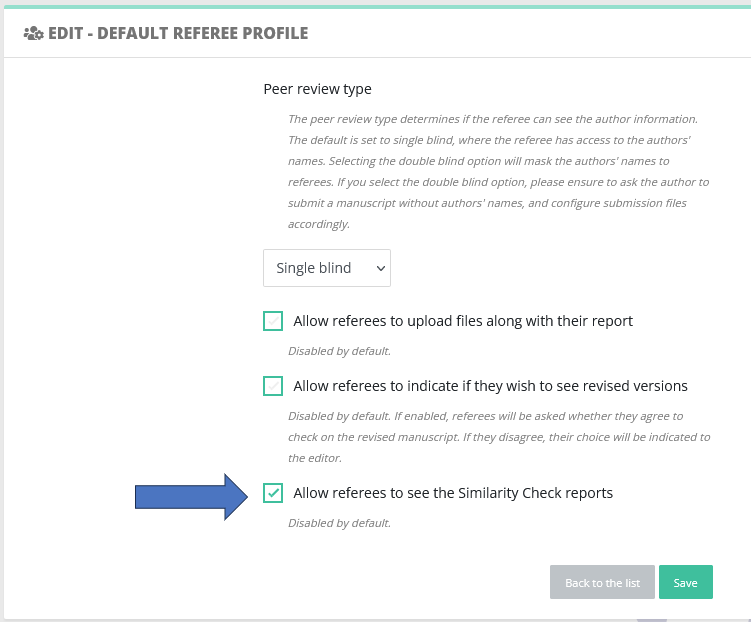
Task: Enable referees uploading files with their report
Action: point(273,321)
